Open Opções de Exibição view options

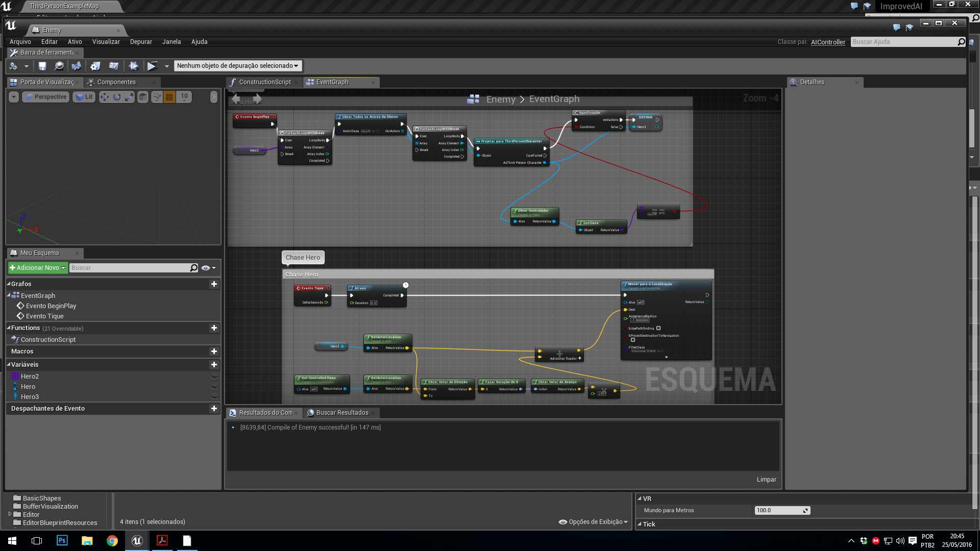(x=594, y=522)
